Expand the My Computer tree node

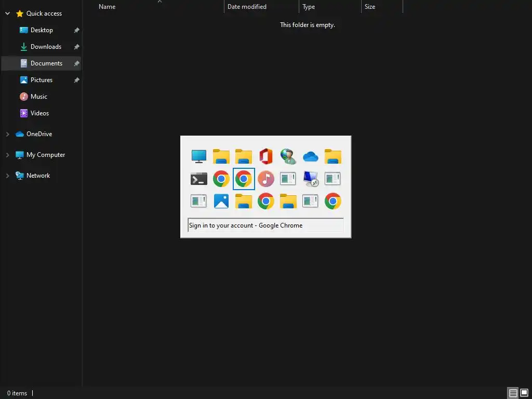coord(7,155)
